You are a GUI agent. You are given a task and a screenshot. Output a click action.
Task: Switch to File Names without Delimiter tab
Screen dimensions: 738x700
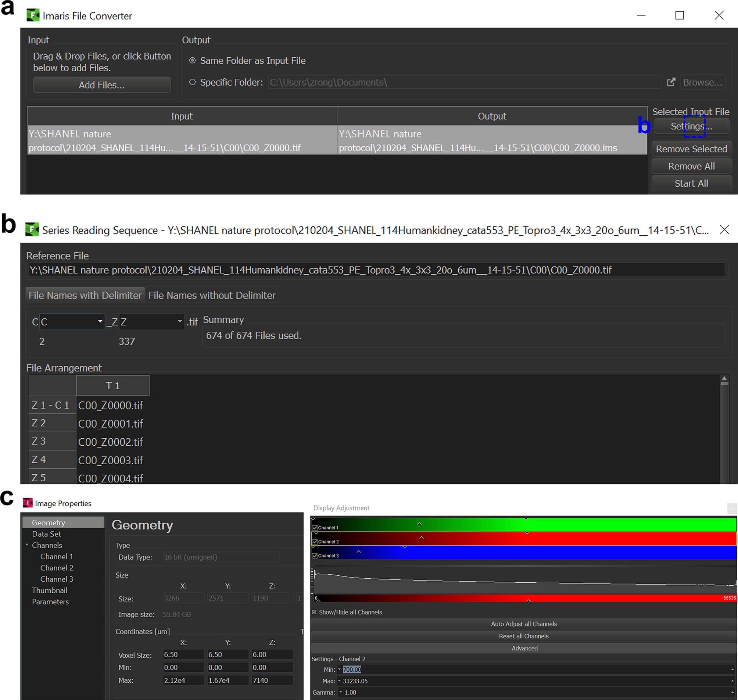[x=212, y=295]
